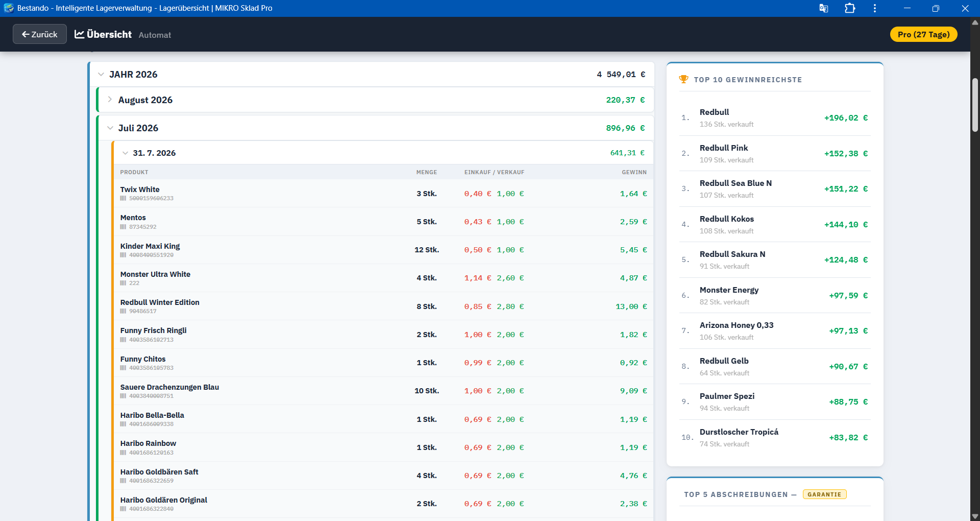Click the yearly total 4 549,01 €
Image resolution: width=980 pixels, height=521 pixels.
click(621, 75)
